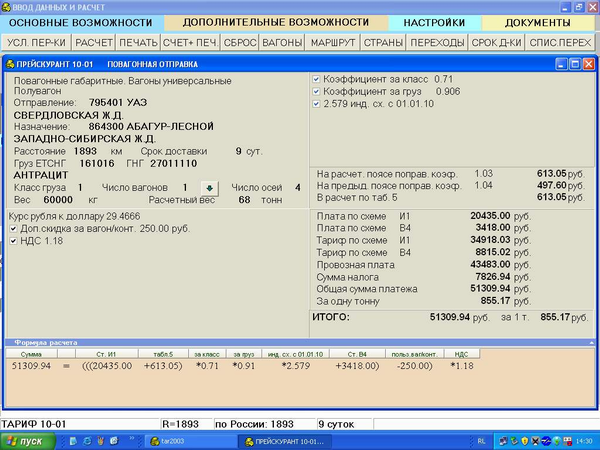The image size is (600, 450).
Task: Minimize the ПРЕЙСКУРАНТ 10-01 inner window
Action: (x=561, y=64)
